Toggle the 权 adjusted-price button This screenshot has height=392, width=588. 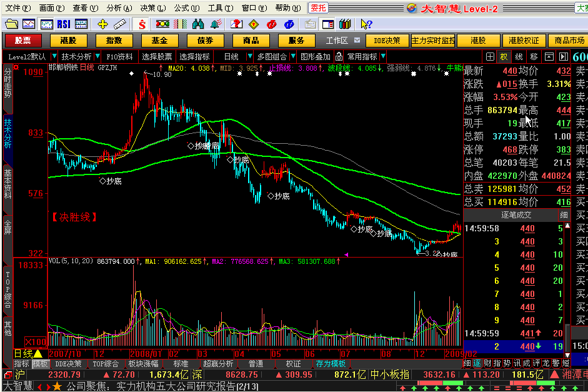click(504, 57)
